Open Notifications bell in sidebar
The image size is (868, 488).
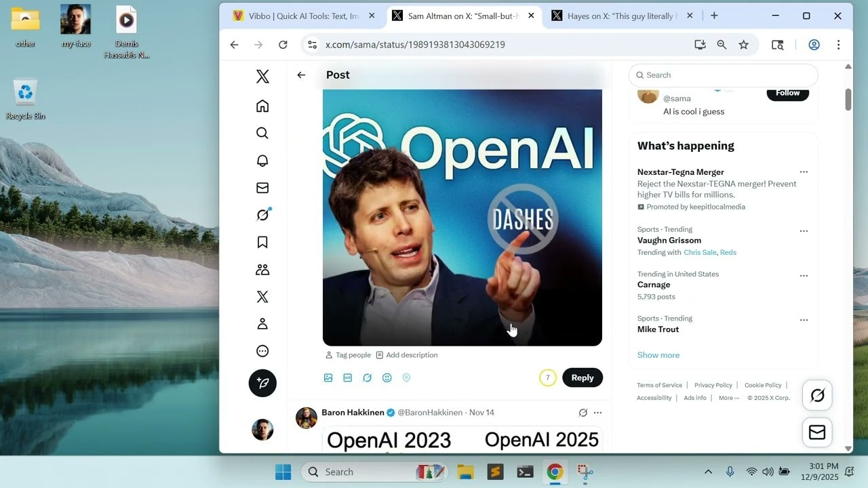[x=262, y=161]
